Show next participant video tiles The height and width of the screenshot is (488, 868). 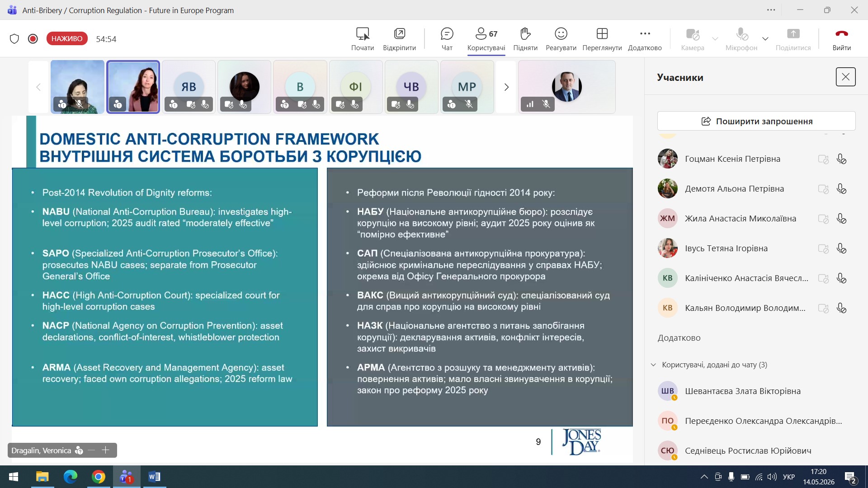[506, 87]
